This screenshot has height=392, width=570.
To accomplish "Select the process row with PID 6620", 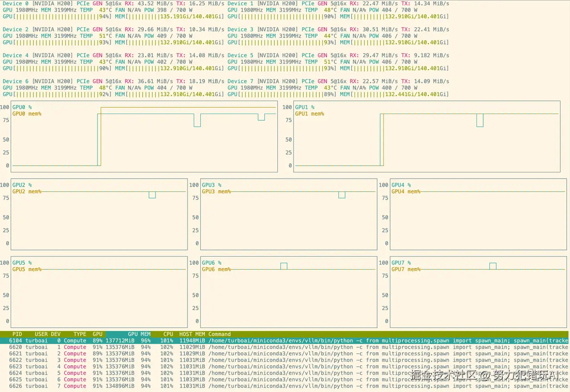I will tap(285, 347).
